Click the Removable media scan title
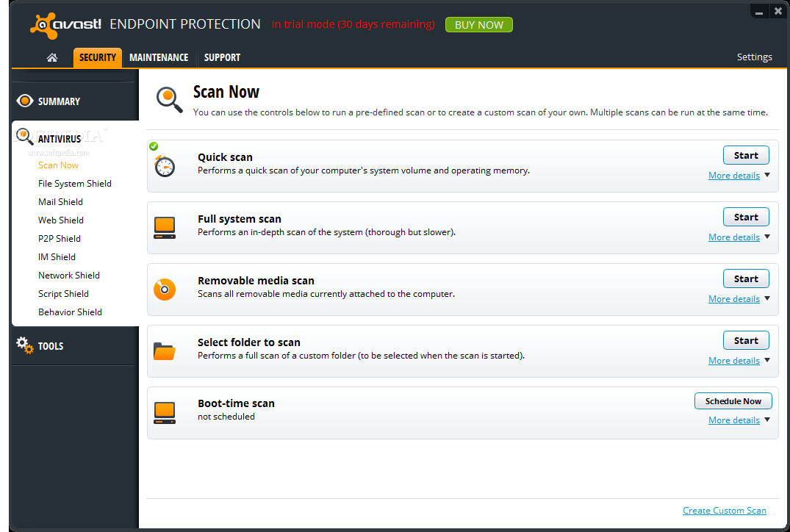 point(256,281)
